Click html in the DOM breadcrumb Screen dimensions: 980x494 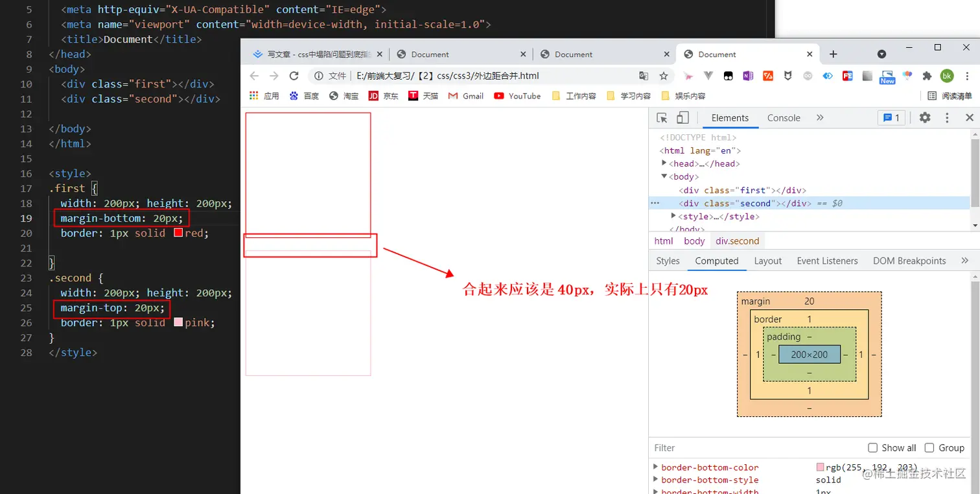point(664,241)
